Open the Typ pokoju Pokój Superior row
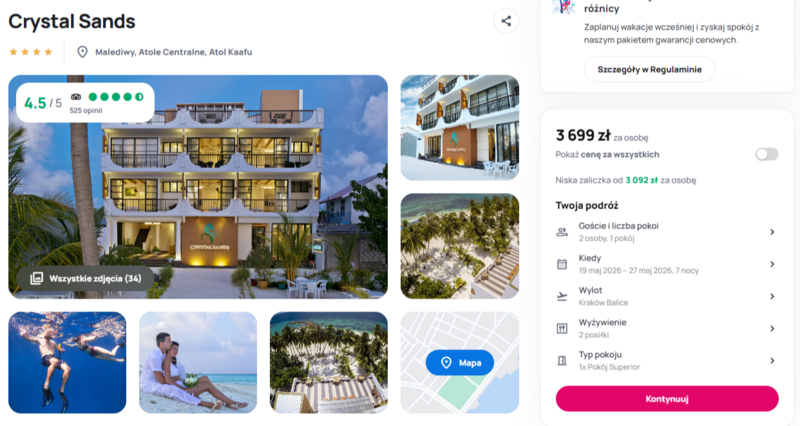 pyautogui.click(x=667, y=361)
